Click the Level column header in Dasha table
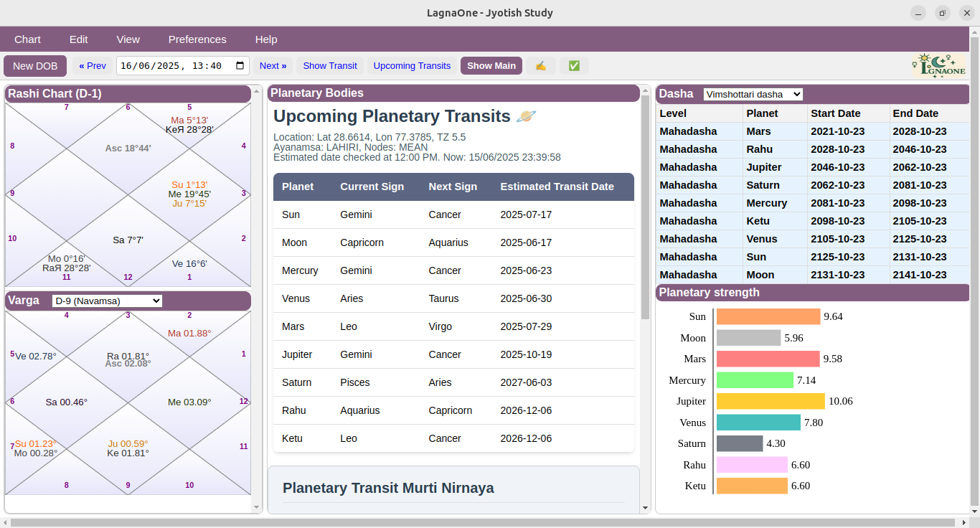The height and width of the screenshot is (528, 980). point(699,113)
